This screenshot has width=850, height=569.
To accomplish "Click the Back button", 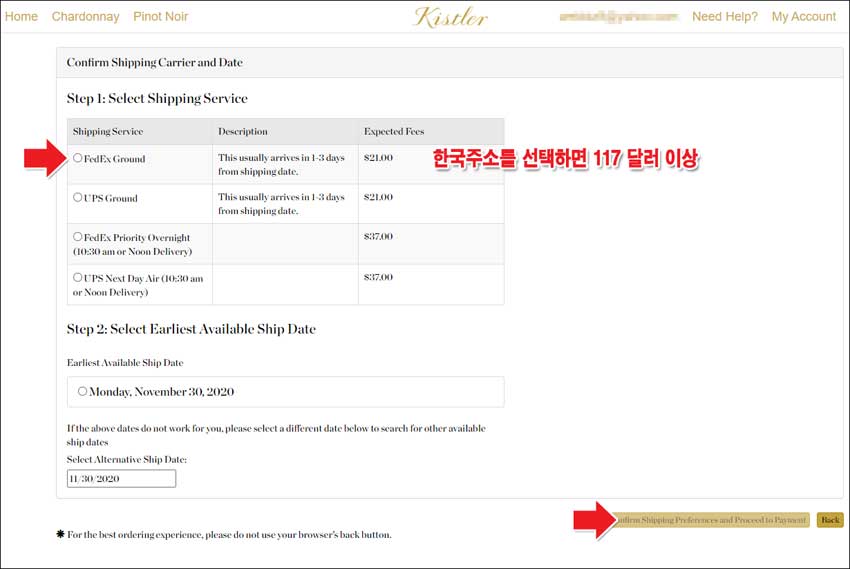I will [x=830, y=520].
